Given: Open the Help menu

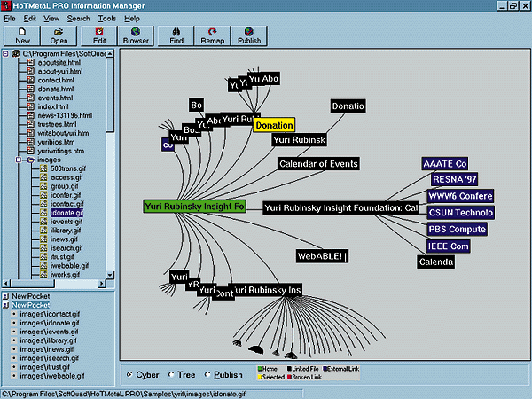Looking at the screenshot, I should point(131,19).
